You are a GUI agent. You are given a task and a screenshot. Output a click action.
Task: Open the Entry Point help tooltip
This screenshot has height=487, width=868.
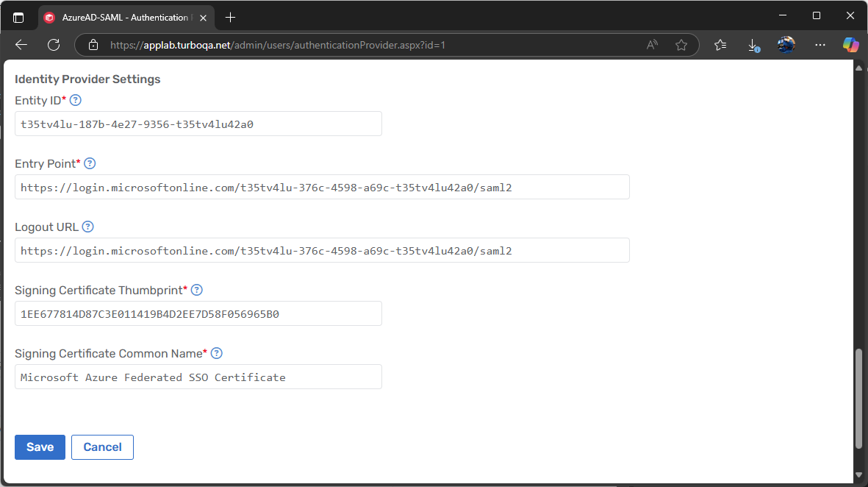click(90, 163)
